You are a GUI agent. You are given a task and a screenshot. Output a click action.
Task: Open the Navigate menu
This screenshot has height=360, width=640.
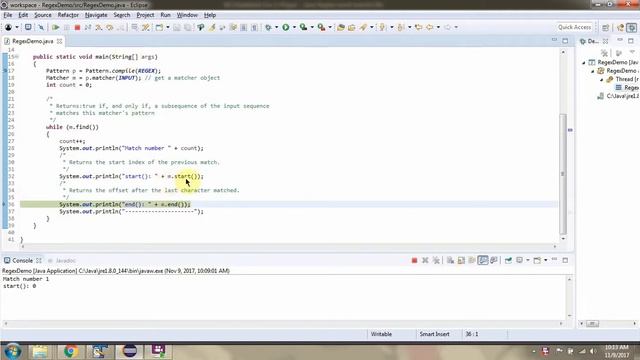tap(96, 15)
